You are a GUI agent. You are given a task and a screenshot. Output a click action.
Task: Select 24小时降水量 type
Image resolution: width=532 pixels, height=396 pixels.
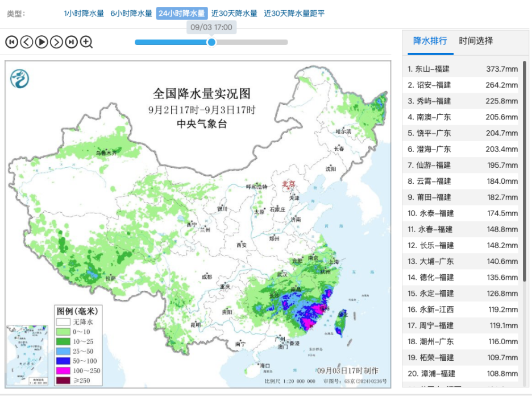(x=182, y=13)
